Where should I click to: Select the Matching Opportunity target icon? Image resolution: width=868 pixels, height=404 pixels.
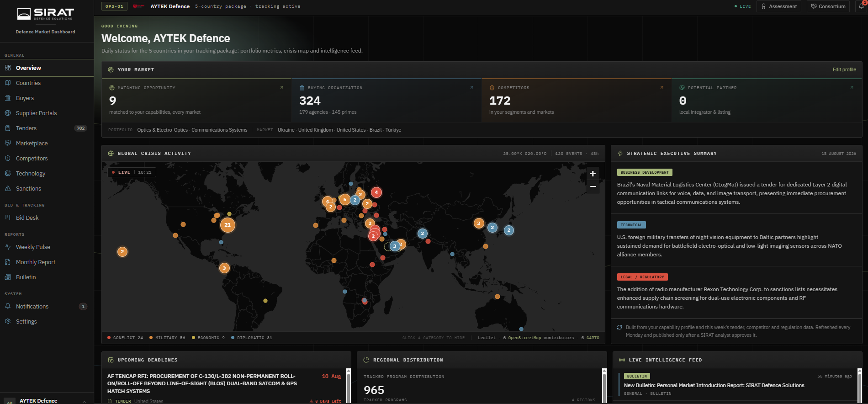click(112, 88)
